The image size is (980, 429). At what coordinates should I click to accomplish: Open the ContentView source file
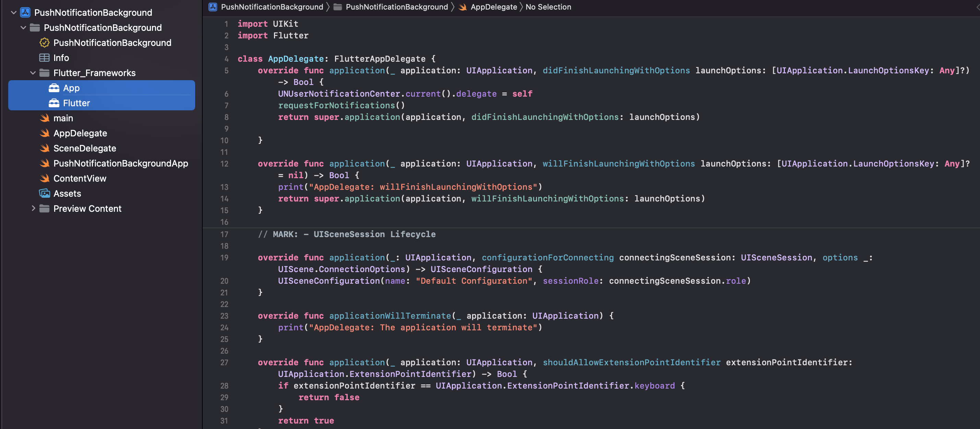(x=80, y=178)
